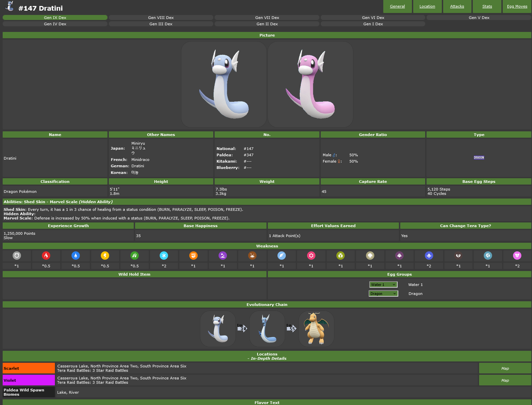532x405 pixels.
Task: Click the normal blue Dratini picture
Action: 224,84
